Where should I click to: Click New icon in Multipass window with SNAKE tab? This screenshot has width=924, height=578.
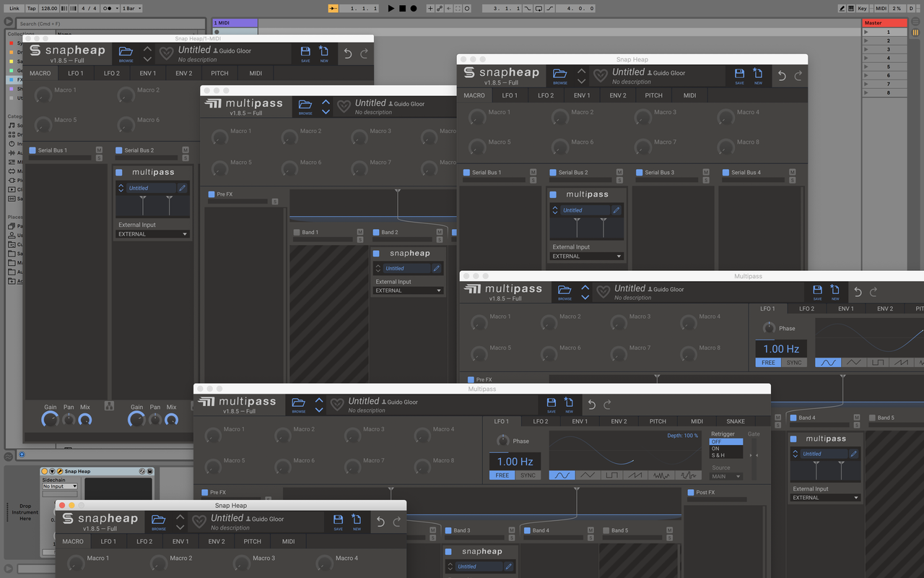[569, 403]
